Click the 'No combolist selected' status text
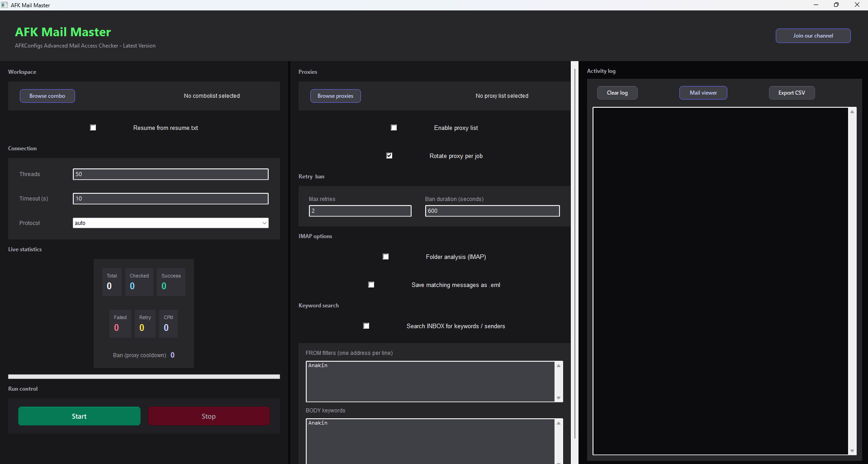Viewport: 868px width, 464px height. click(x=212, y=96)
